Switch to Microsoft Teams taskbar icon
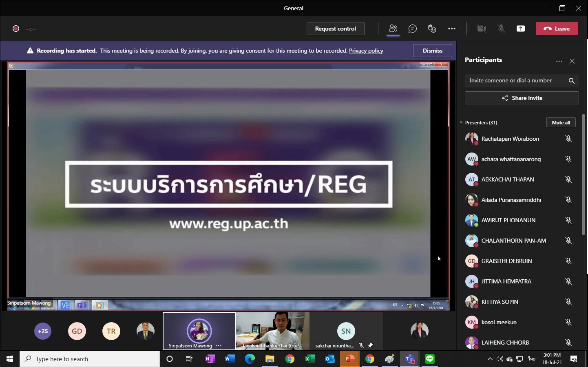Image resolution: width=588 pixels, height=367 pixels. pos(410,359)
